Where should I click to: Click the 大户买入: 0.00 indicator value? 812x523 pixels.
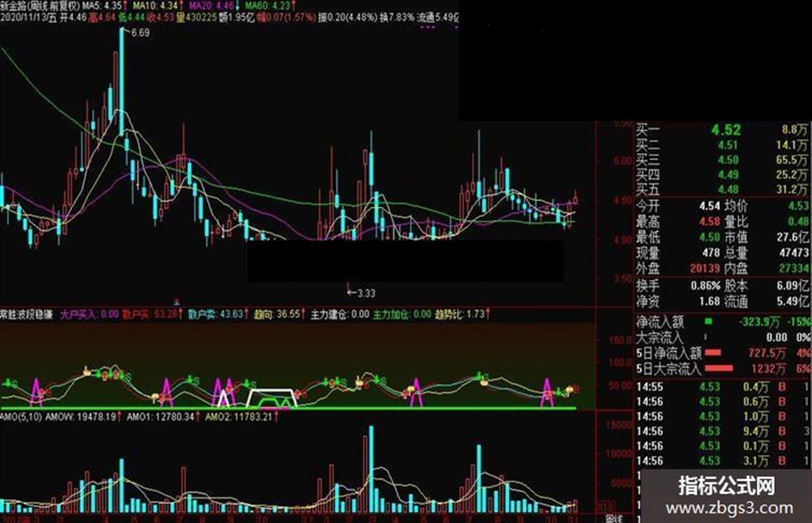(x=89, y=314)
